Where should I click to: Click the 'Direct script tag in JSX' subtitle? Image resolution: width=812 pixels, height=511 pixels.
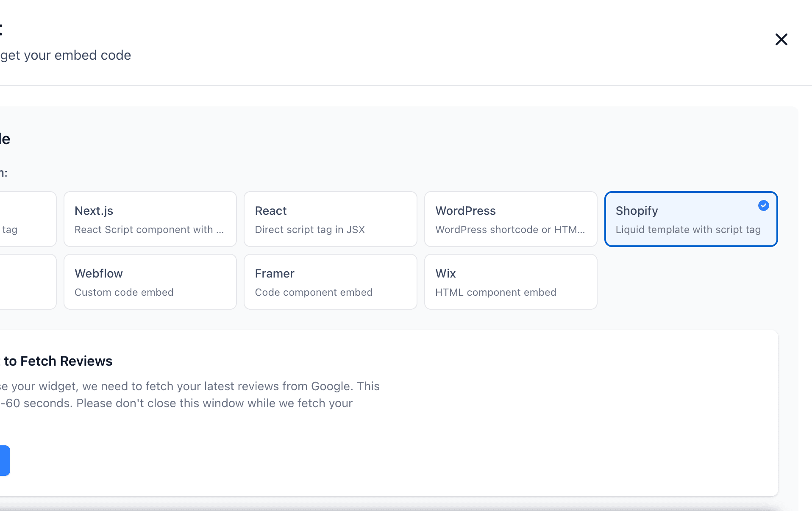(310, 229)
